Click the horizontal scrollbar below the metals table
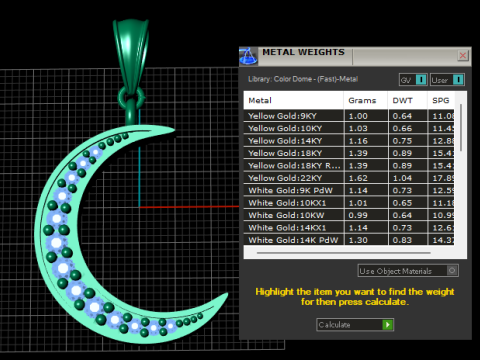480x360 pixels. pyautogui.click(x=343, y=253)
